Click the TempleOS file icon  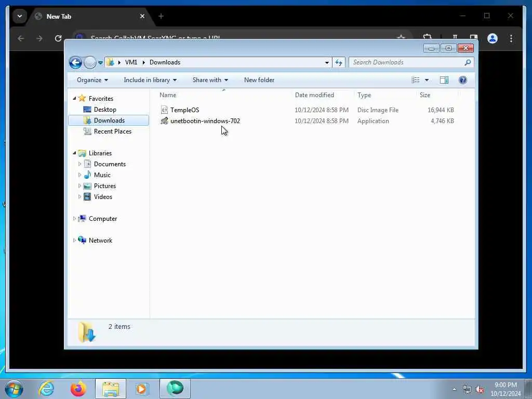coord(164,110)
